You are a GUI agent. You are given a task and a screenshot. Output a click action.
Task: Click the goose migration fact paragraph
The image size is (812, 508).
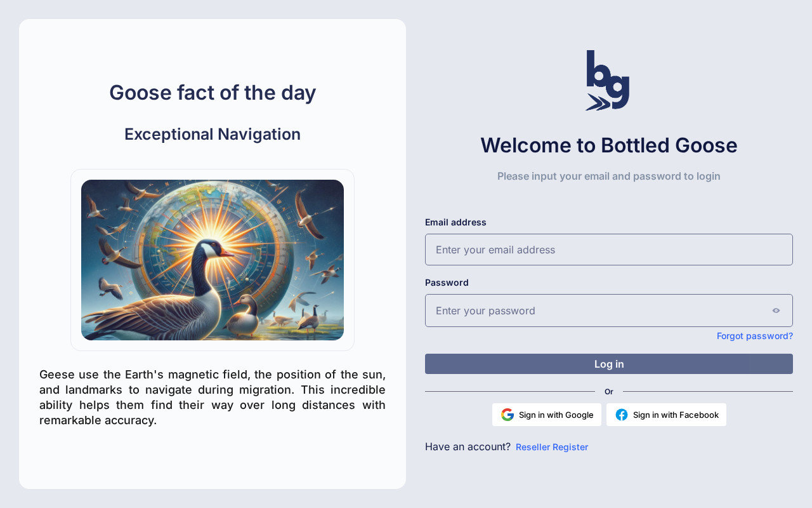pyautogui.click(x=213, y=397)
